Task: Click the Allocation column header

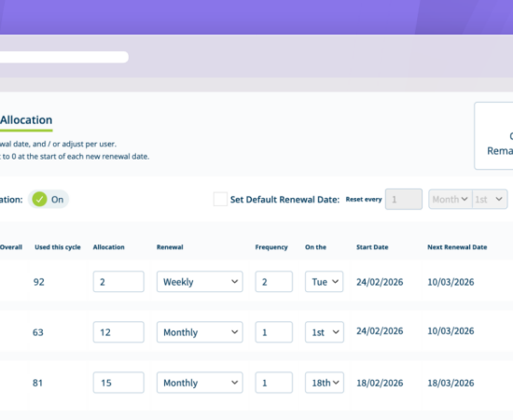Action: pyautogui.click(x=108, y=247)
